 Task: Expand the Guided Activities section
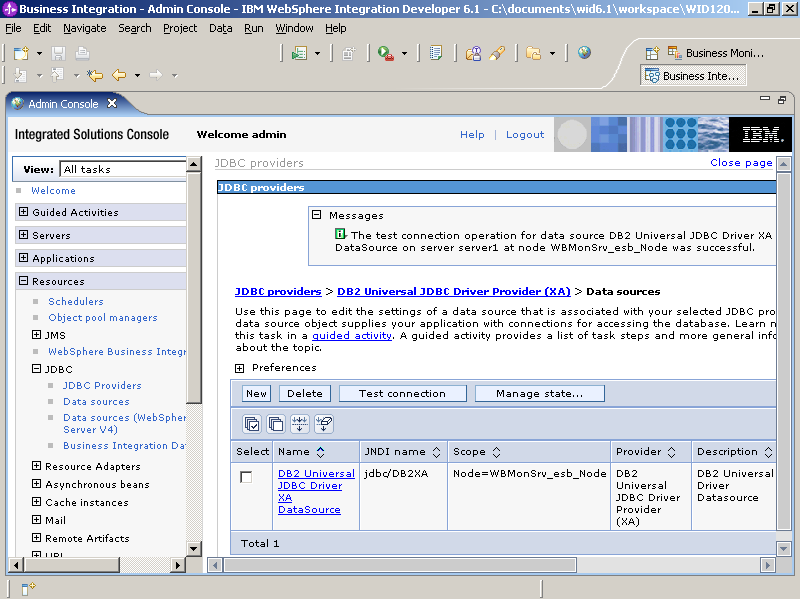point(23,212)
